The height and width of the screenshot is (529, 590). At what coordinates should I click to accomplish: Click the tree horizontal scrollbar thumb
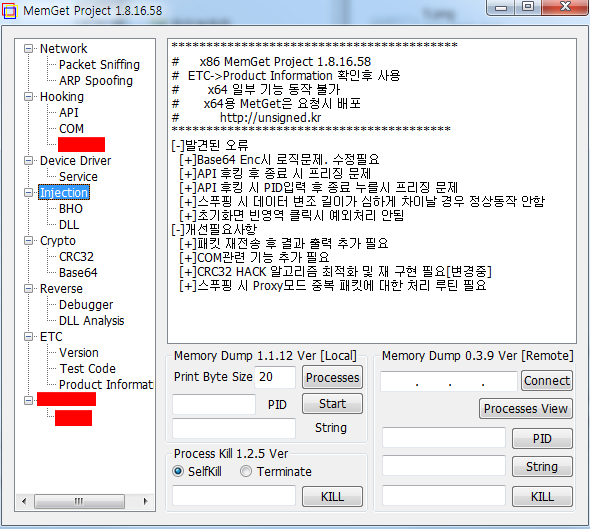(x=79, y=501)
